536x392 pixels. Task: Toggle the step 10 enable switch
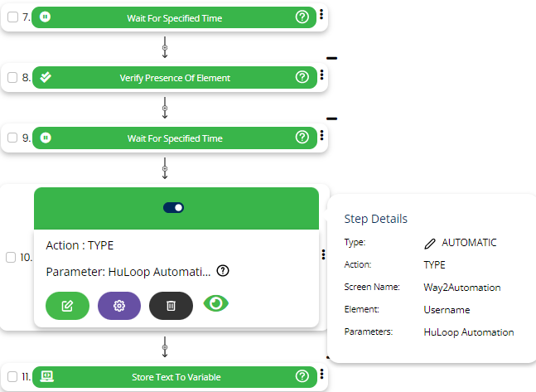point(174,207)
